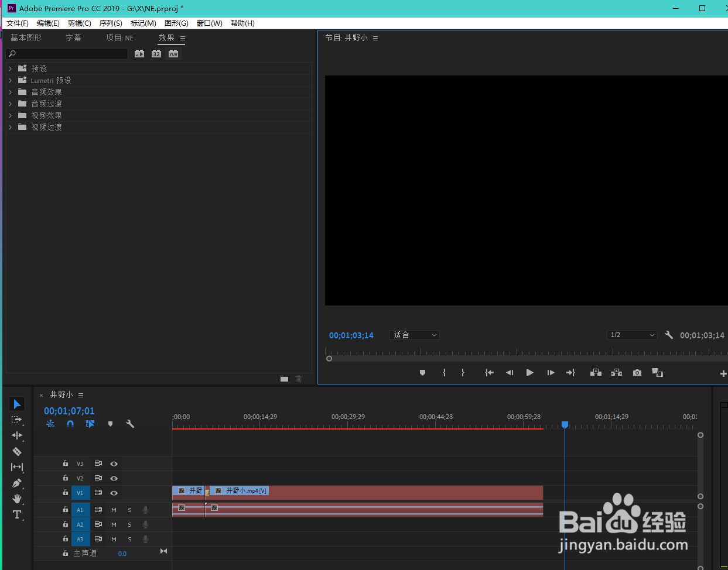The image size is (728, 570).
Task: Click Extract button in Program monitor
Action: (x=616, y=373)
